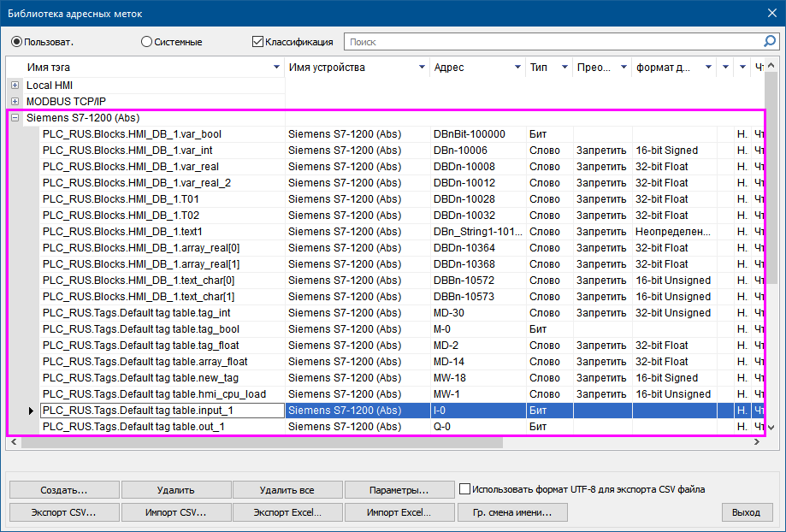
Task: Click address cell DBDn-10008
Action: 478,167
